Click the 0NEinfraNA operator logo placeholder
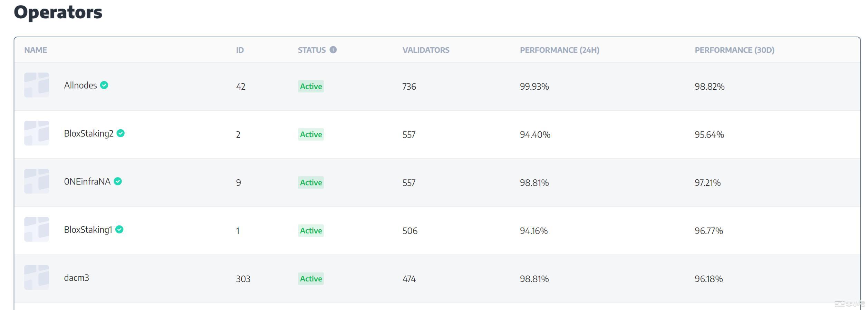 click(x=37, y=181)
